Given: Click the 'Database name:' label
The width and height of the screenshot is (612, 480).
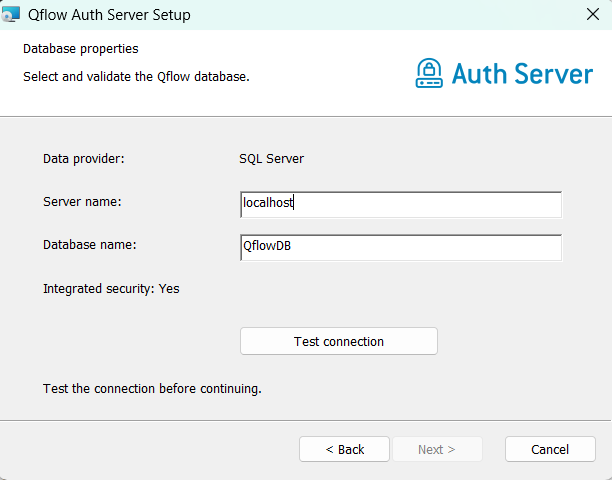Looking at the screenshot, I should (x=90, y=245).
